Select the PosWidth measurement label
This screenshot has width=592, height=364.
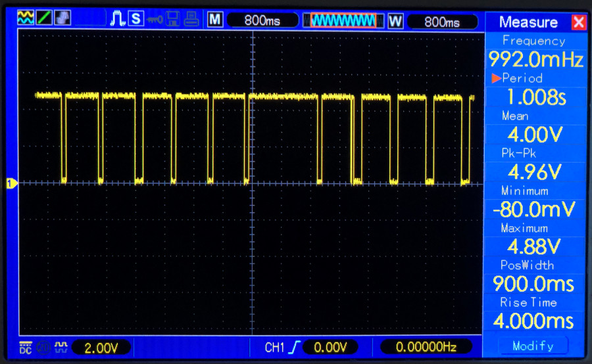tap(527, 265)
